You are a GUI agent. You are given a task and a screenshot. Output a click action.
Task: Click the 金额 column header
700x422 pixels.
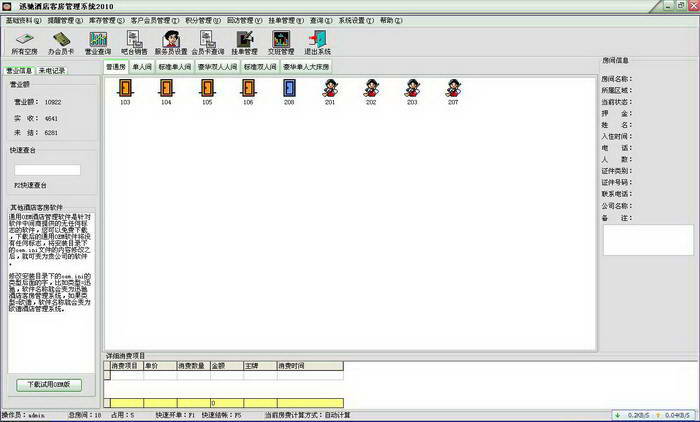point(227,366)
